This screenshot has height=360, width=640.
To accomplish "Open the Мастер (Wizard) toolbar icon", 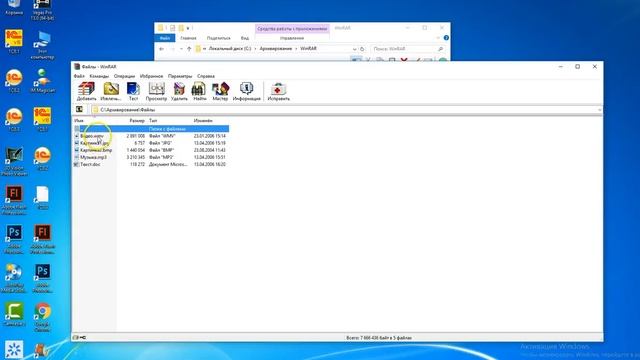I will pyautogui.click(x=220, y=91).
